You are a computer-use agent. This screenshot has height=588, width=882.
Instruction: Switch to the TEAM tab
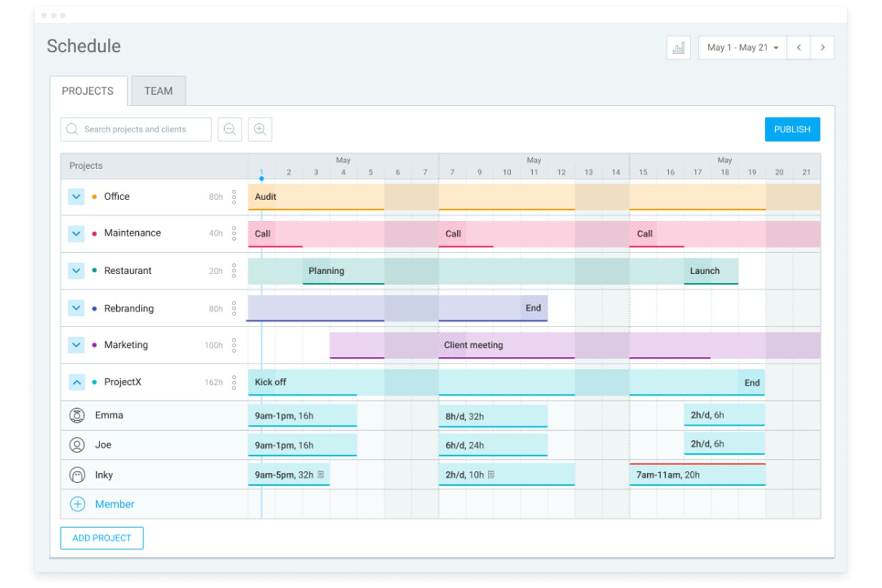159,91
